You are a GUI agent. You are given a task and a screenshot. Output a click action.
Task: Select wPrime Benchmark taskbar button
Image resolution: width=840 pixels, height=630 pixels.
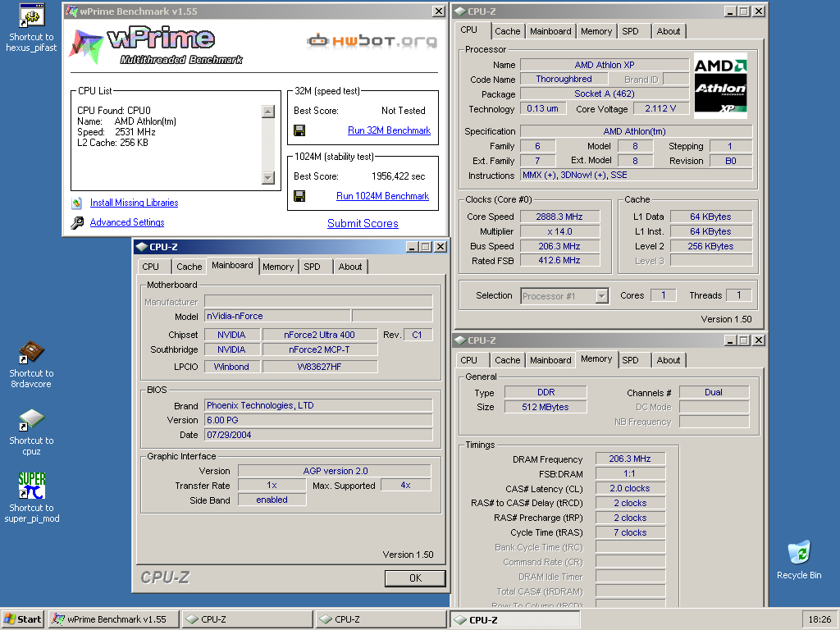coord(113,619)
